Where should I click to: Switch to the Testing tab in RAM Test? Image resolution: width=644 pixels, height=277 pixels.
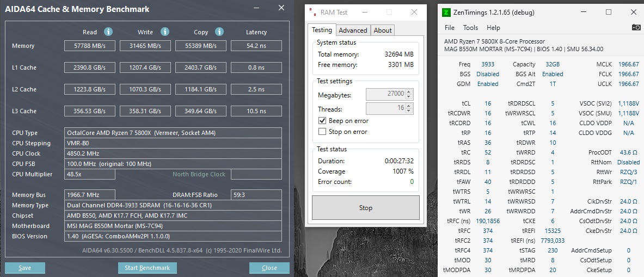tap(322, 30)
